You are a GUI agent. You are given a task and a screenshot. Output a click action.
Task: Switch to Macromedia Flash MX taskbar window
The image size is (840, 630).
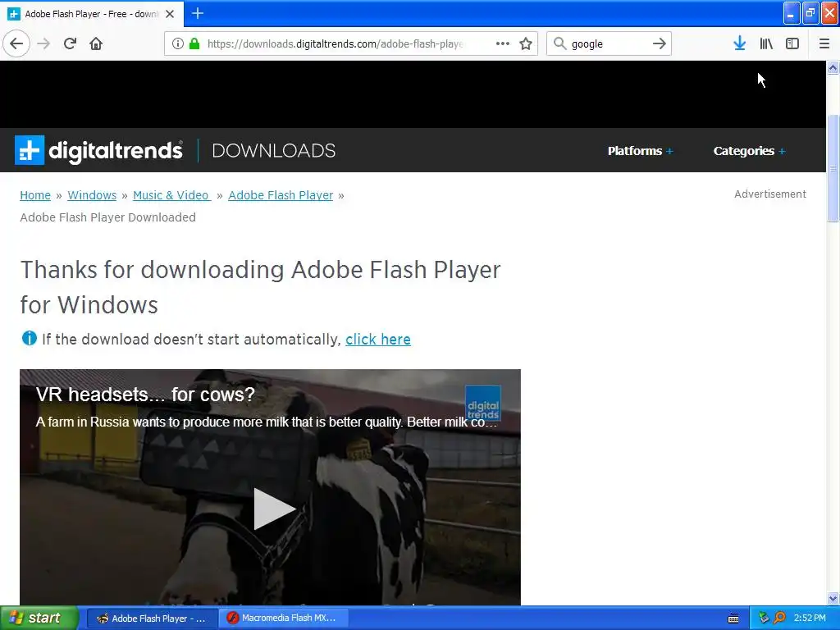[x=284, y=619]
